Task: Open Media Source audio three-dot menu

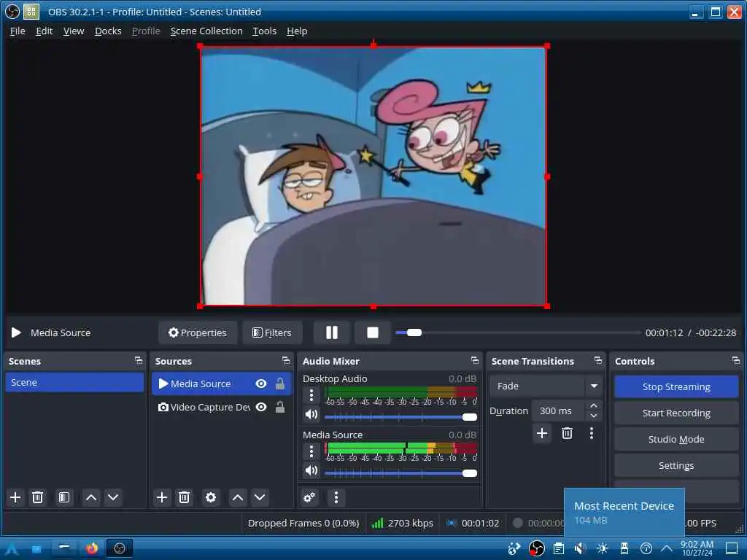Action: pyautogui.click(x=311, y=451)
